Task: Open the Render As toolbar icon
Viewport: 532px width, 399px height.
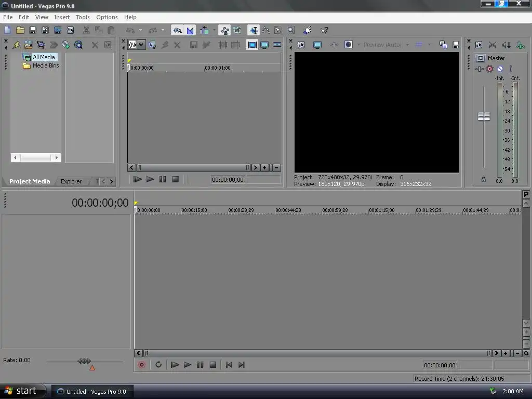Action: (x=58, y=30)
